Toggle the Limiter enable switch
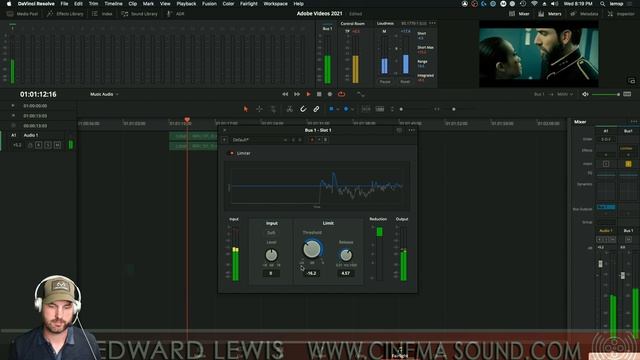This screenshot has width=640, height=360. (231, 153)
